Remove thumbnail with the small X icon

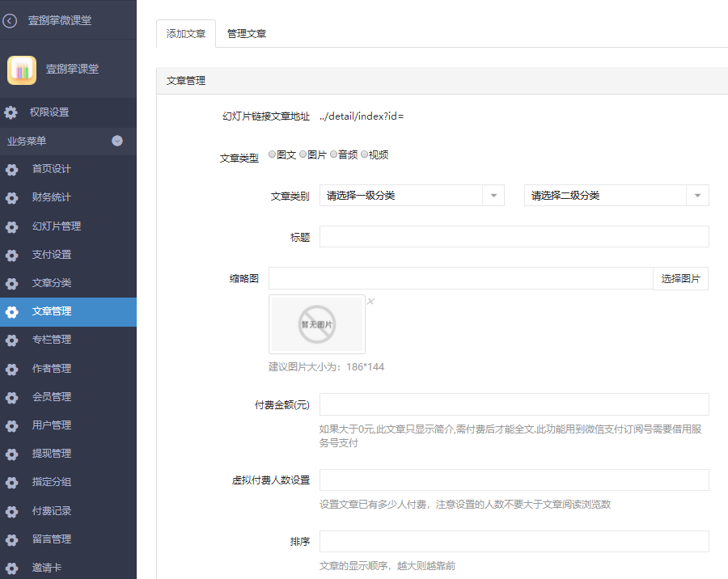coord(370,302)
